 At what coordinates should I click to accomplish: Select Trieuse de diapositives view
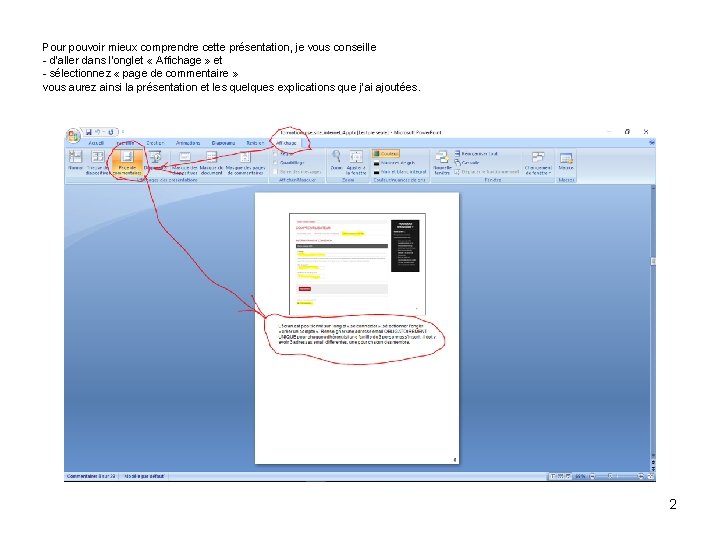click(97, 162)
